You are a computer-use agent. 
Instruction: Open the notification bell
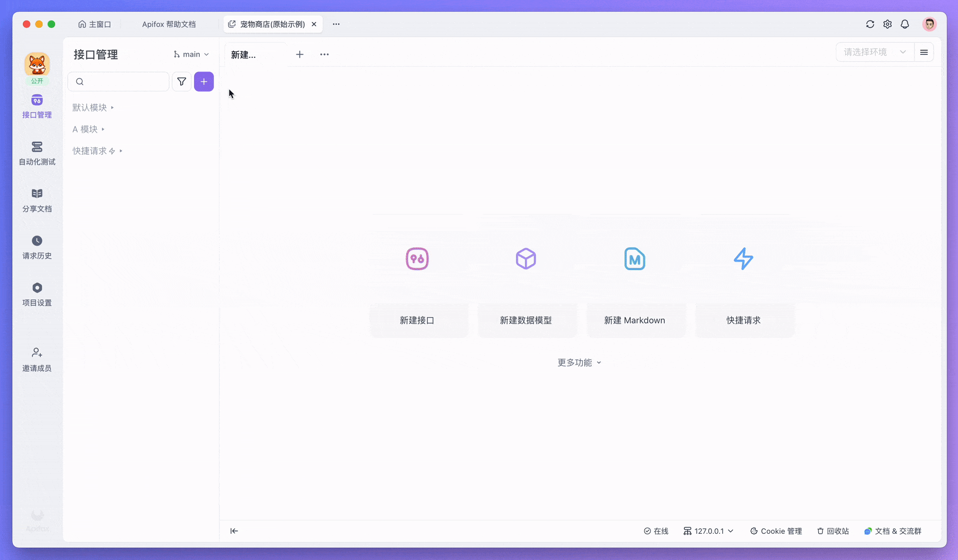(905, 24)
